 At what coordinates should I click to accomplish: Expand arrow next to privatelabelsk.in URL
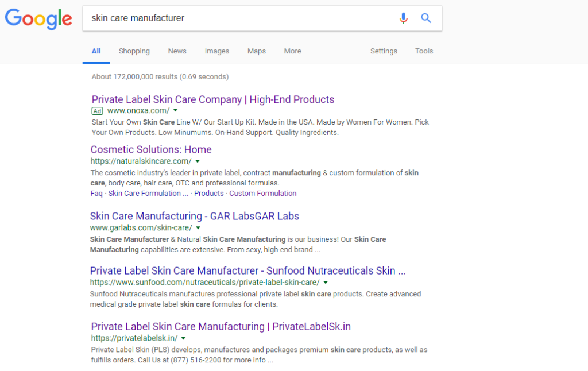pos(184,338)
